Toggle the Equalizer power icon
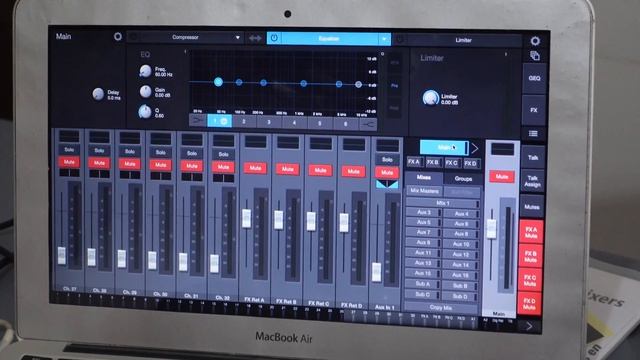 pyautogui.click(x=274, y=38)
